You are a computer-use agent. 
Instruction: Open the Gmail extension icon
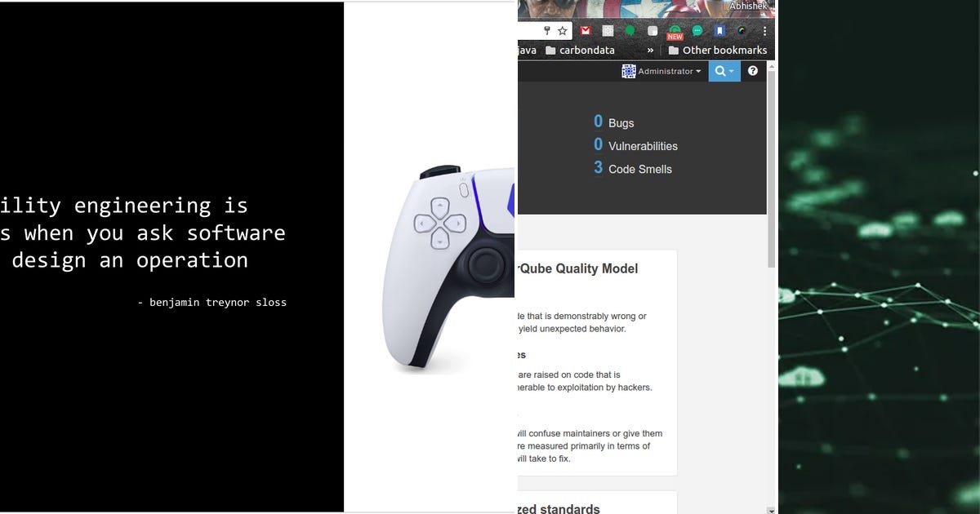(585, 29)
